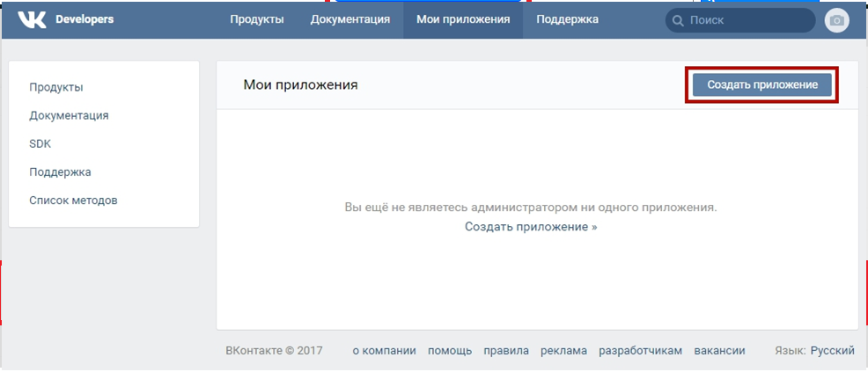This screenshot has height=372, width=868.
Task: Click the Developers header text
Action: [x=85, y=19]
